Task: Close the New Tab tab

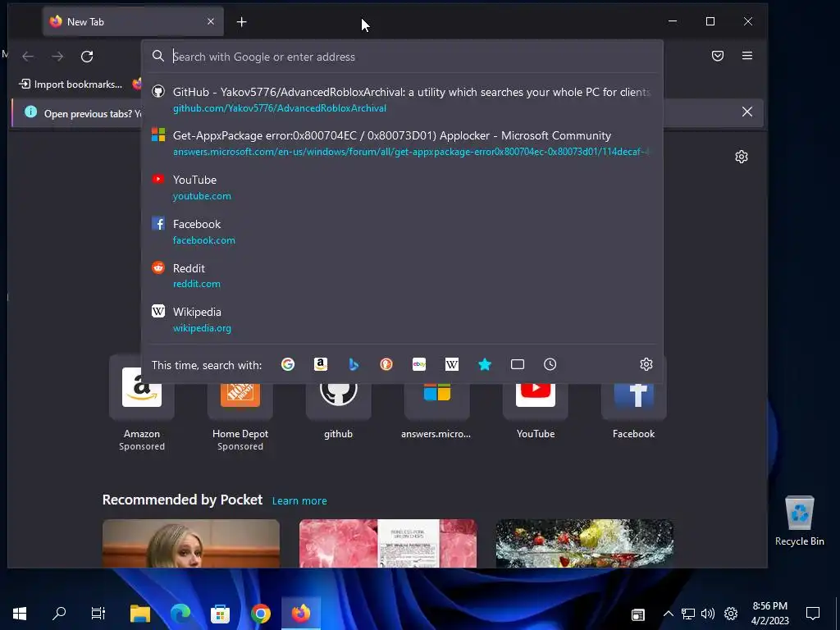Action: point(211,21)
